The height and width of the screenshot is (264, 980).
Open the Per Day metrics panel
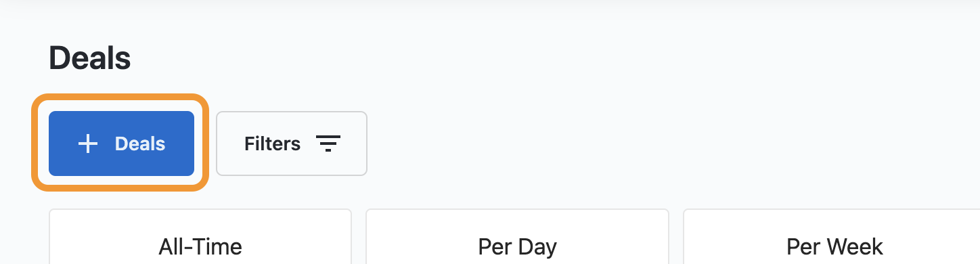click(518, 237)
